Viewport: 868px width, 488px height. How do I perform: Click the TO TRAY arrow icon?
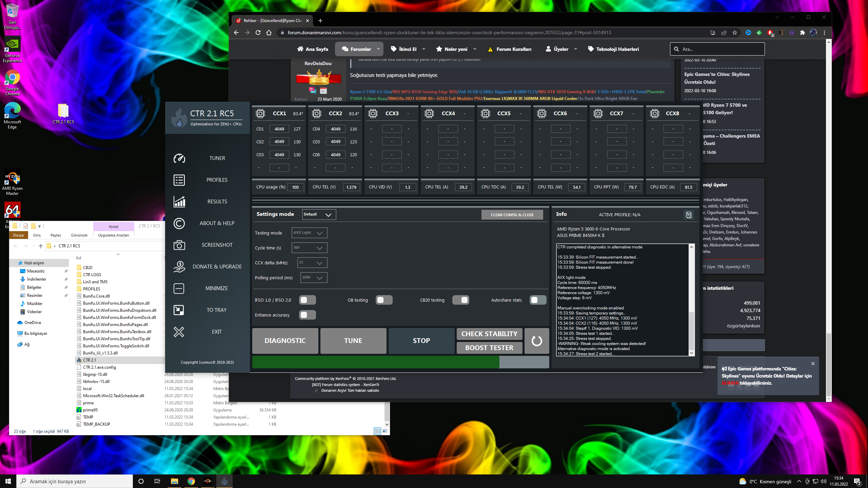point(179,310)
